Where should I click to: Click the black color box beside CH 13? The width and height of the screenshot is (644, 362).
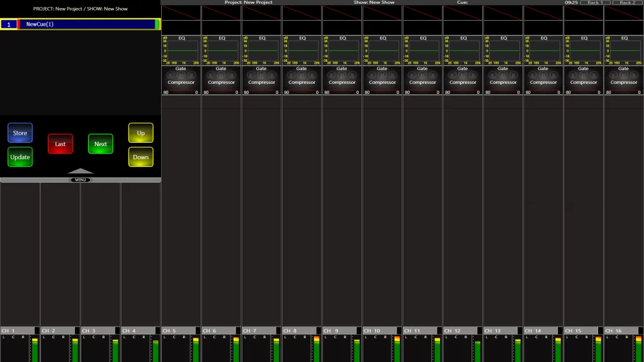(x=520, y=331)
